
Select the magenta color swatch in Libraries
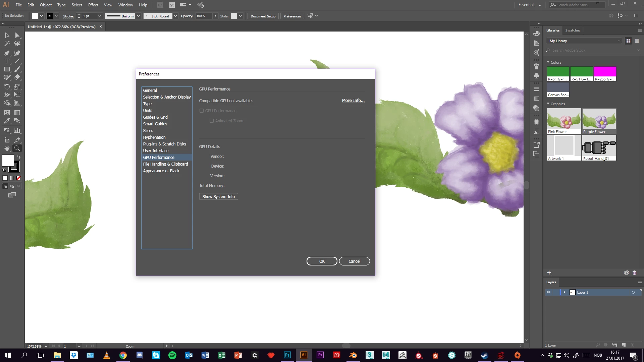pos(605,72)
